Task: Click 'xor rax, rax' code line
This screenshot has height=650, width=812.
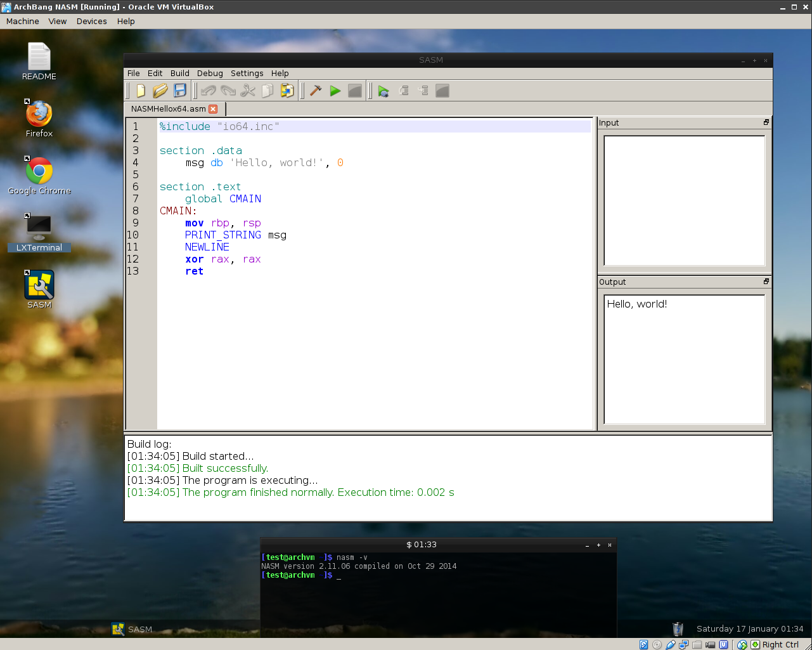Action: [x=223, y=259]
